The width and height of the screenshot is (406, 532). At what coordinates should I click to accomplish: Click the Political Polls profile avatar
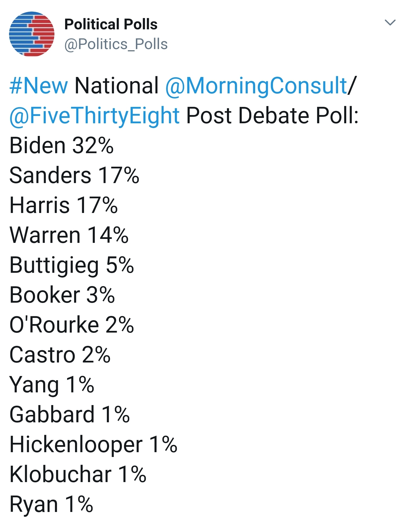(32, 34)
